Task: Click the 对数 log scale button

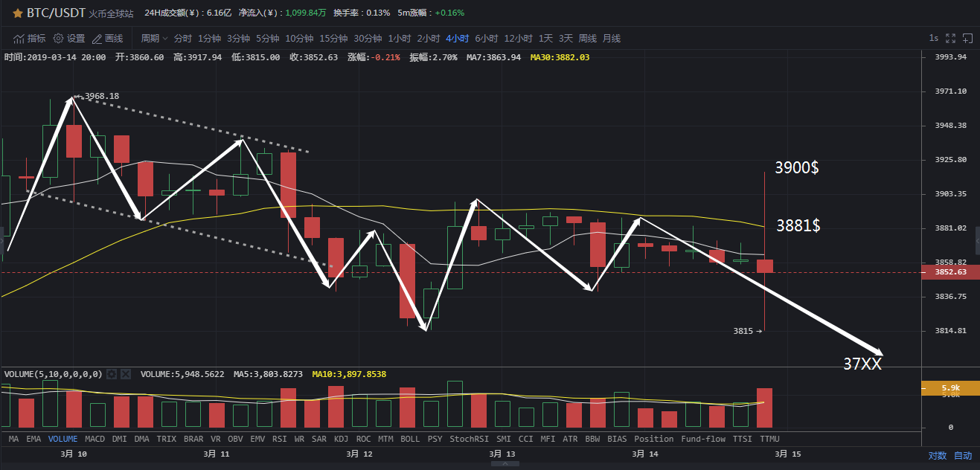Action: pyautogui.click(x=938, y=456)
